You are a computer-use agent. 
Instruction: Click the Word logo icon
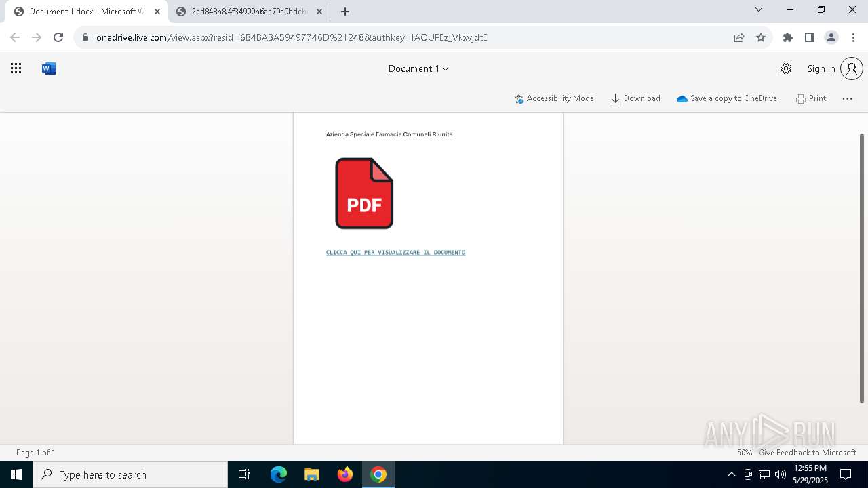point(49,68)
